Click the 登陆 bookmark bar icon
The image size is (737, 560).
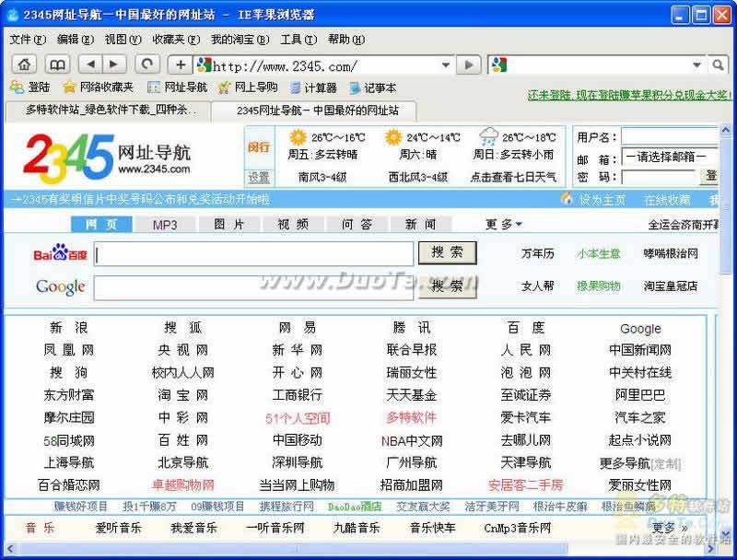pos(17,87)
